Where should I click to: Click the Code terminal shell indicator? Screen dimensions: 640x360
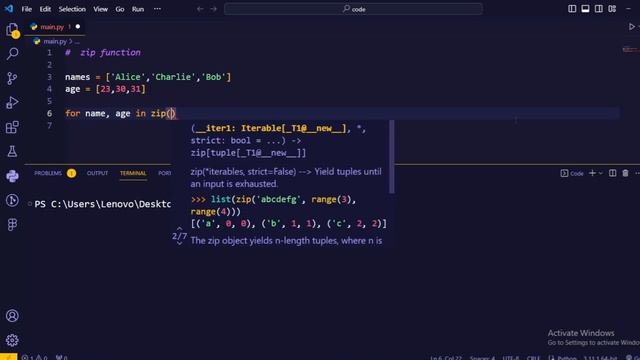[x=572, y=173]
